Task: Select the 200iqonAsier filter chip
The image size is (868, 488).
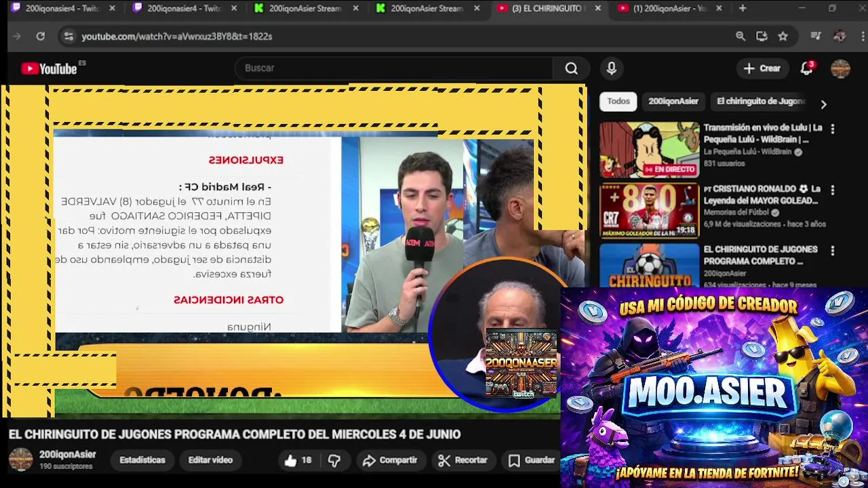Action: click(673, 102)
